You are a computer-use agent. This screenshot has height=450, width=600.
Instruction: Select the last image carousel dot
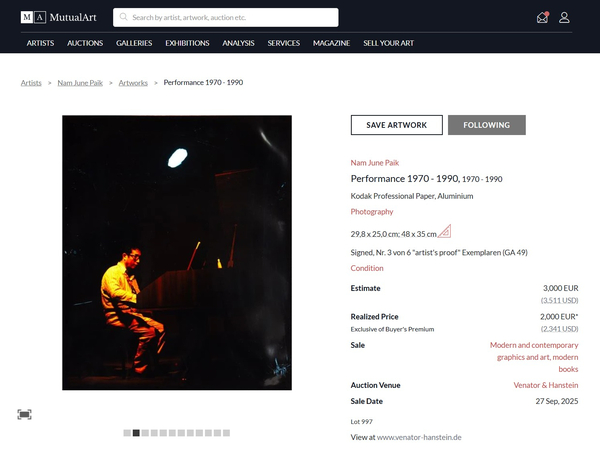pyautogui.click(x=227, y=433)
